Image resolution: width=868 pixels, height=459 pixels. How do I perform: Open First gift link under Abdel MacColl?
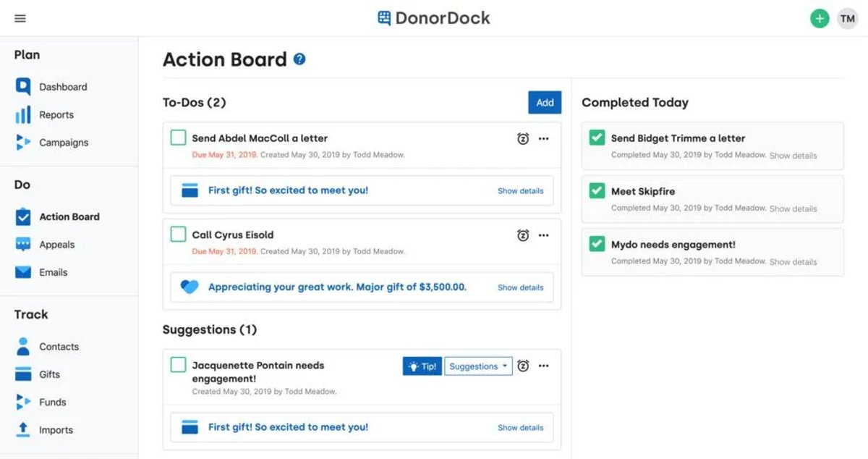tap(288, 190)
